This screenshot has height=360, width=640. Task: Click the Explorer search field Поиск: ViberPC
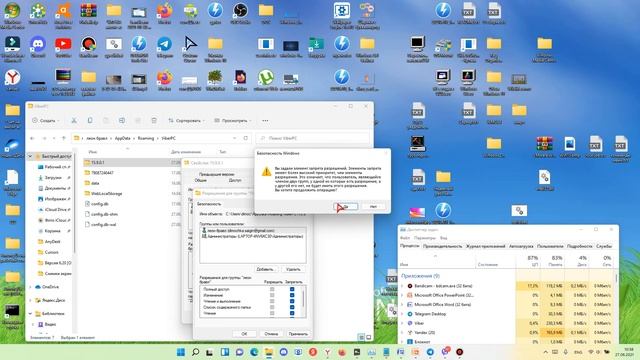[312, 138]
